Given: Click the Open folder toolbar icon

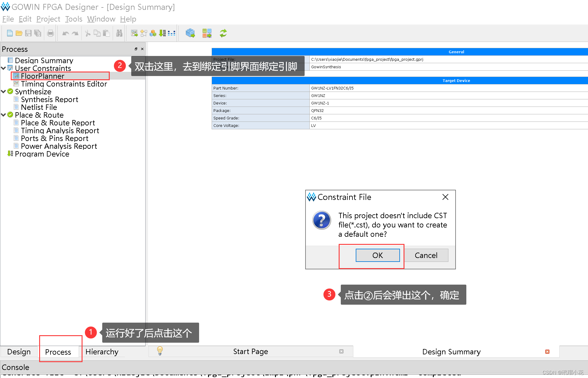Looking at the screenshot, I should pyautogui.click(x=19, y=33).
